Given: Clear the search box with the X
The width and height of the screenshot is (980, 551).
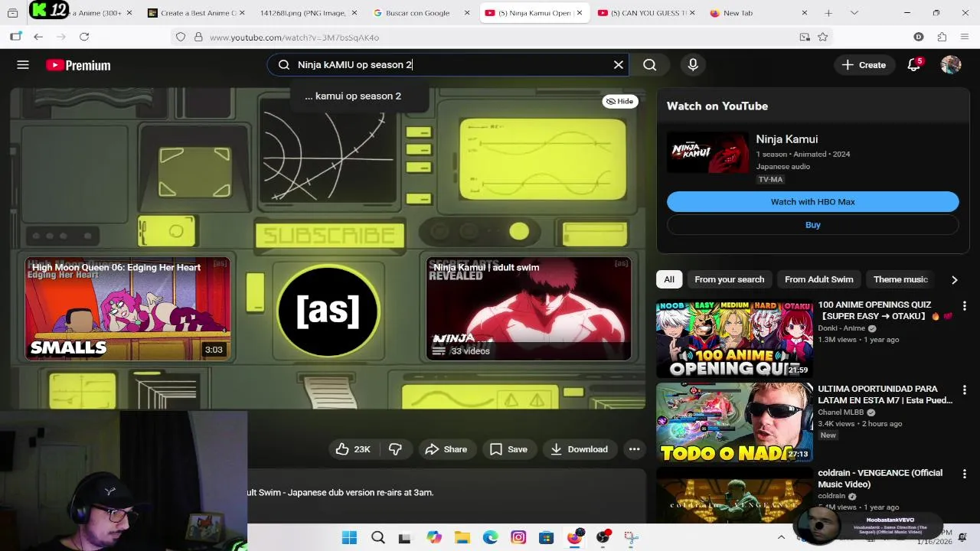Looking at the screenshot, I should pyautogui.click(x=619, y=65).
